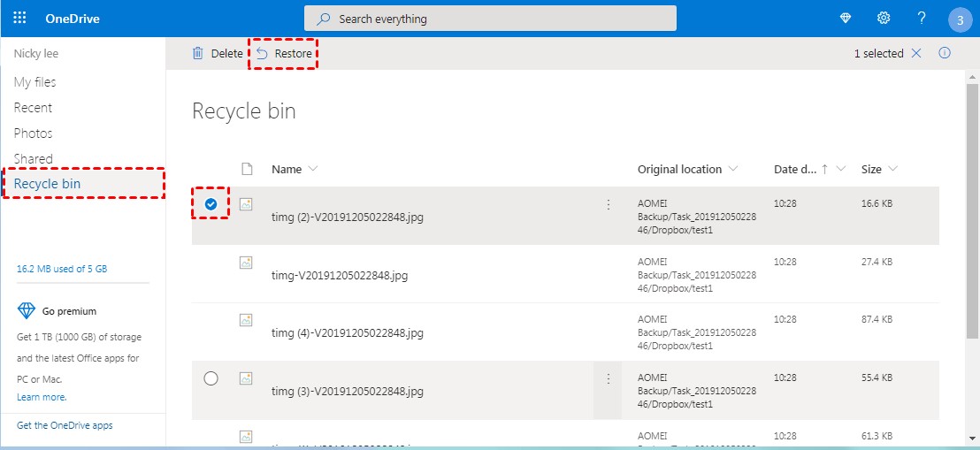
Task: Open more options for timg (3) file
Action: tap(609, 378)
